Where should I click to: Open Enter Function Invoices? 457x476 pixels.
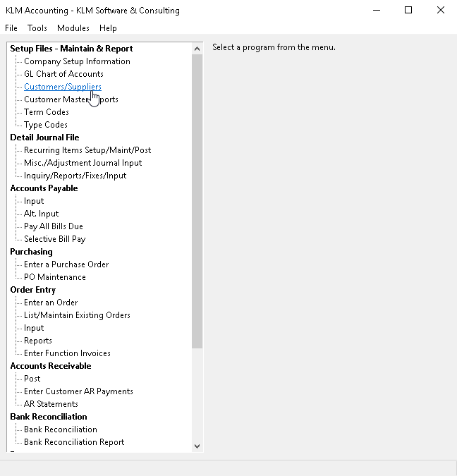67,353
